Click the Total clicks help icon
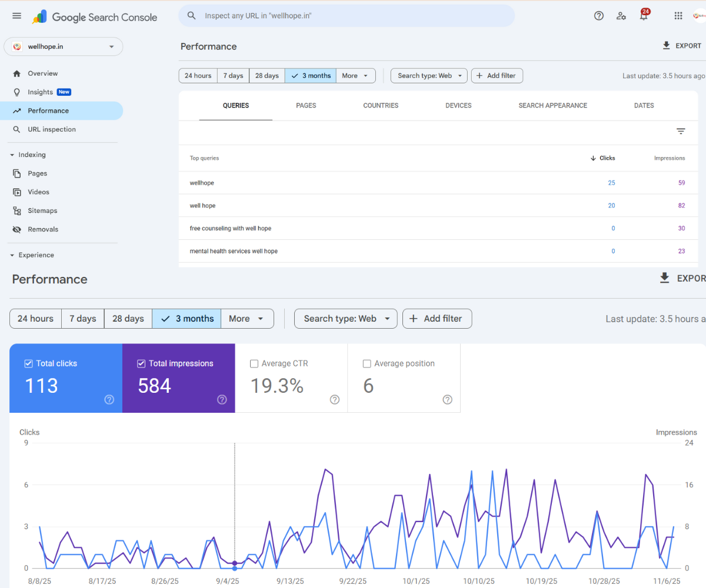The width and height of the screenshot is (706, 588). (x=109, y=400)
